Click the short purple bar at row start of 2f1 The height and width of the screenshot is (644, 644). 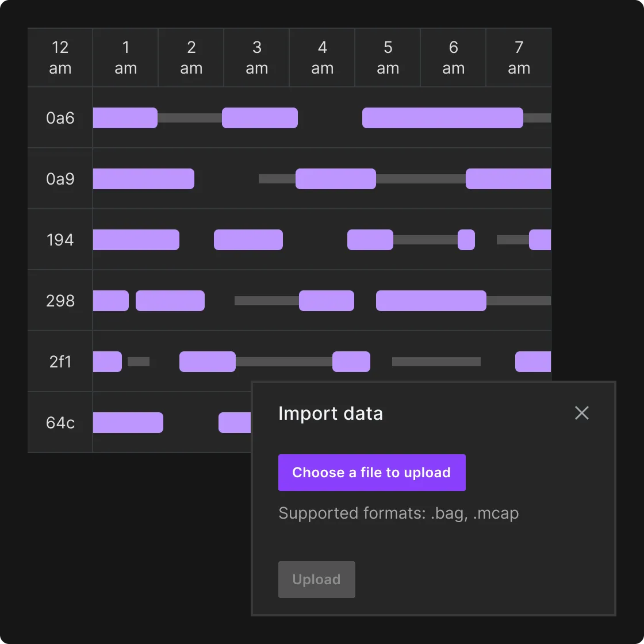click(x=106, y=361)
